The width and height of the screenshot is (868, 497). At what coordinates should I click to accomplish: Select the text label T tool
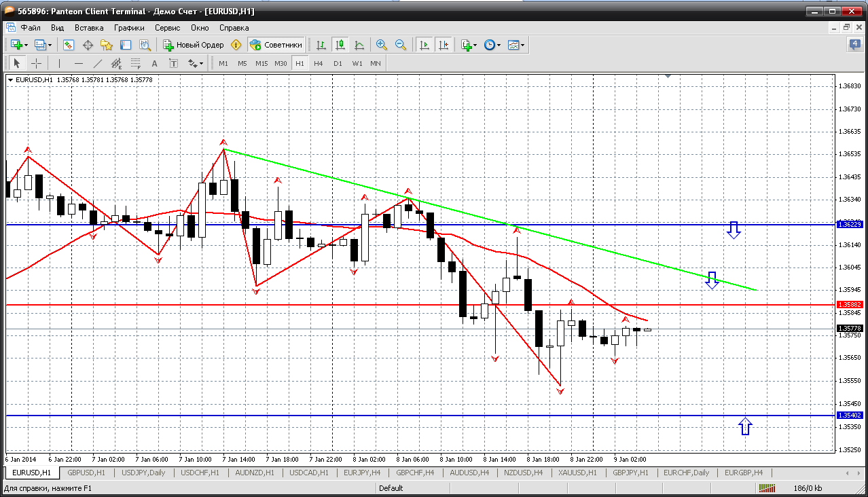173,63
